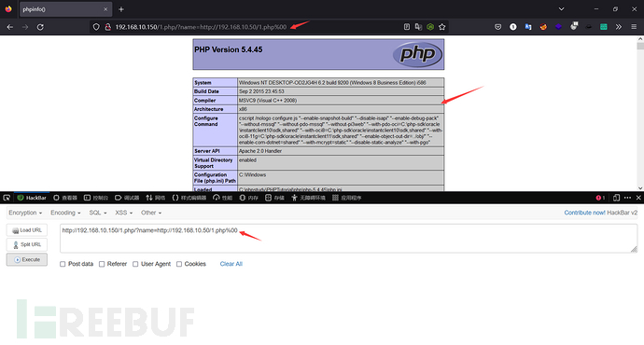Screen dimensions: 644x345
Task: Click the Execute button
Action: coord(27,259)
